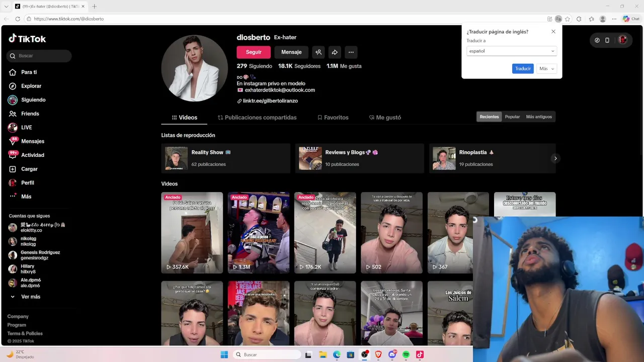Image resolution: width=644 pixels, height=362 pixels.
Task: Open the browser settings three-dot menu
Action: click(x=614, y=19)
